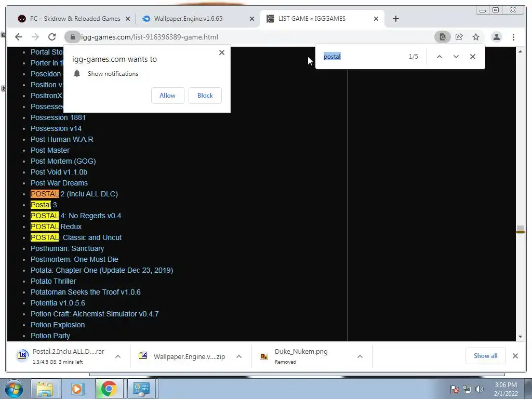532x399 pixels.
Task: Expand options for Duke_Nukem.png download
Action: (x=360, y=356)
